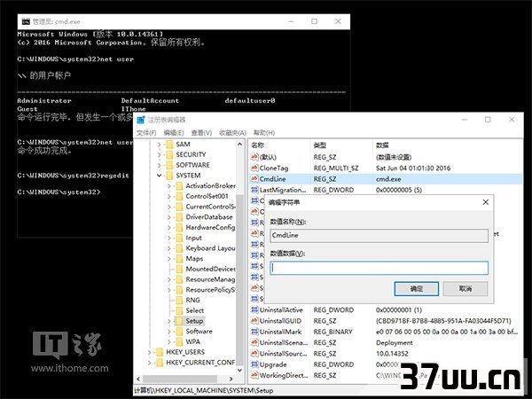532x399 pixels.
Task: Select the UninstallSourc... value row
Action: pos(385,354)
